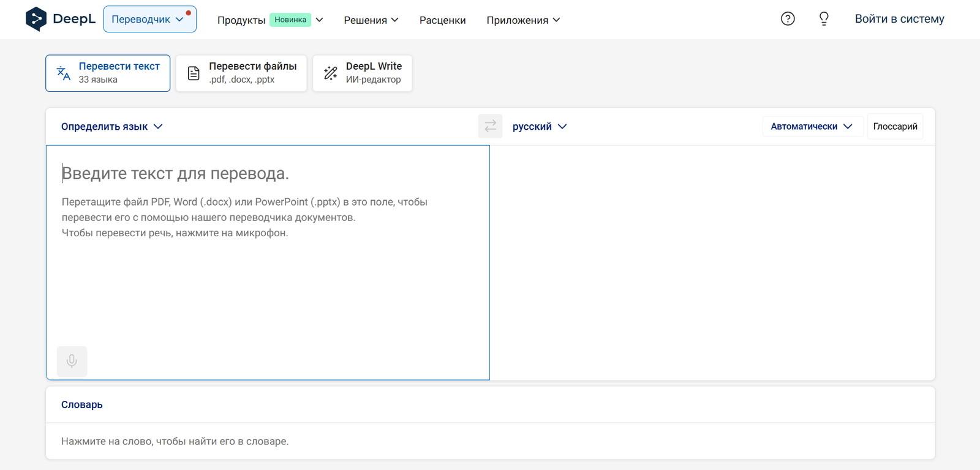Click the translate icon in Перевести текст
The width and height of the screenshot is (980, 470).
64,73
